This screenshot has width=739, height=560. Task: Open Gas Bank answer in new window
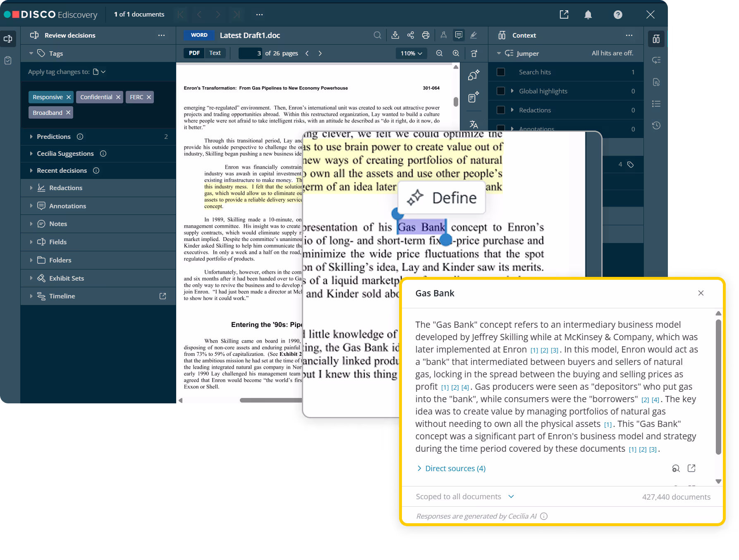pyautogui.click(x=691, y=468)
